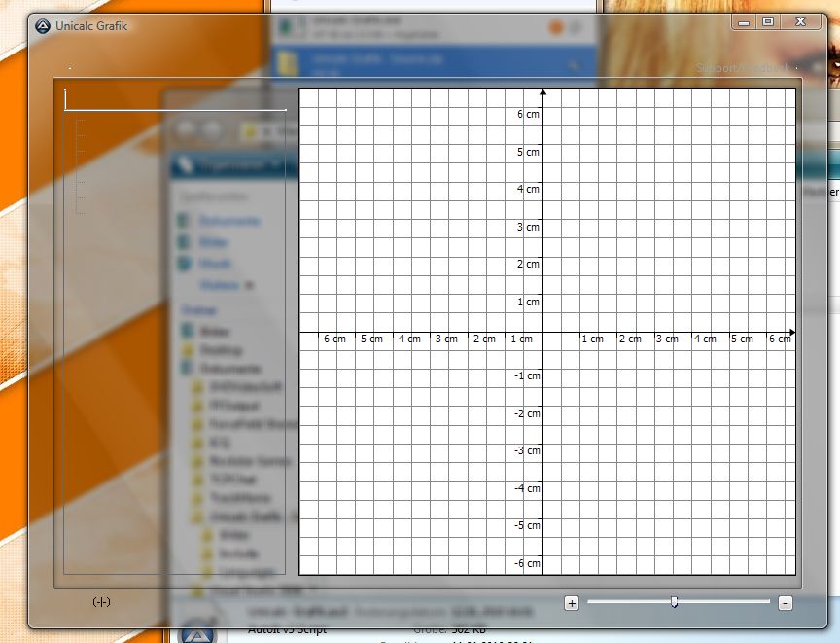Image resolution: width=840 pixels, height=643 pixels.
Task: Click the "-6 cm" label on the horizontal axis
Action: (x=332, y=339)
